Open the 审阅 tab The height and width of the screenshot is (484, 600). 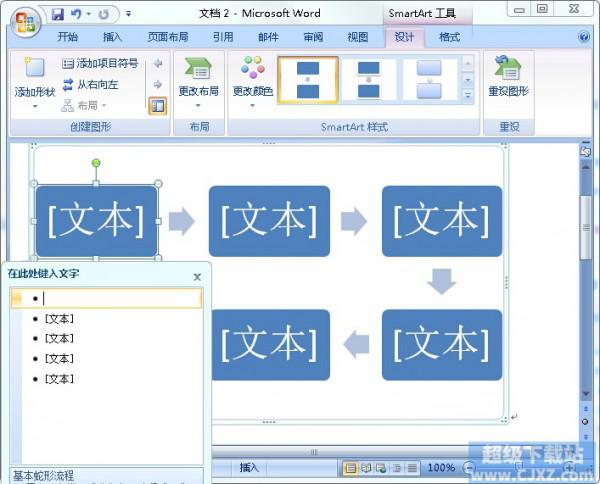coord(313,37)
